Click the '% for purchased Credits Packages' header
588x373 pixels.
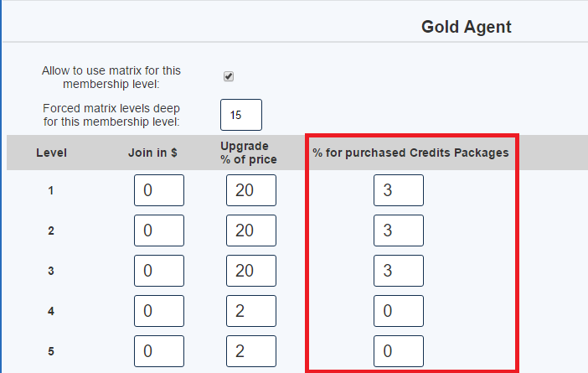pyautogui.click(x=410, y=153)
